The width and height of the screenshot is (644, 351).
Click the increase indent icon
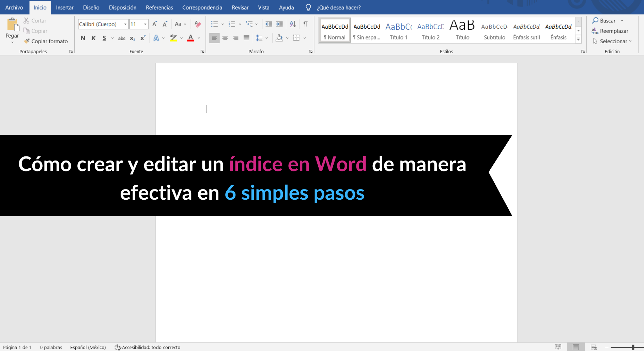(279, 24)
